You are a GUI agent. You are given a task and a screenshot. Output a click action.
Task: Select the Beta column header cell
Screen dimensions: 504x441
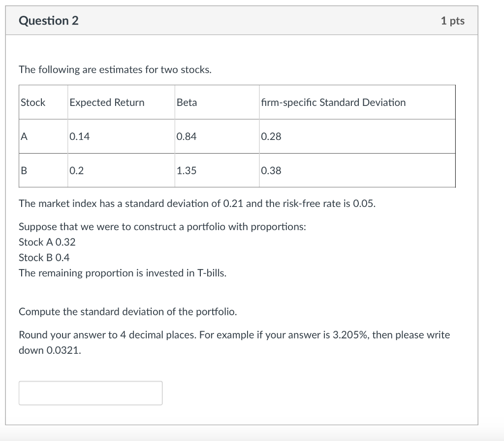click(x=186, y=102)
